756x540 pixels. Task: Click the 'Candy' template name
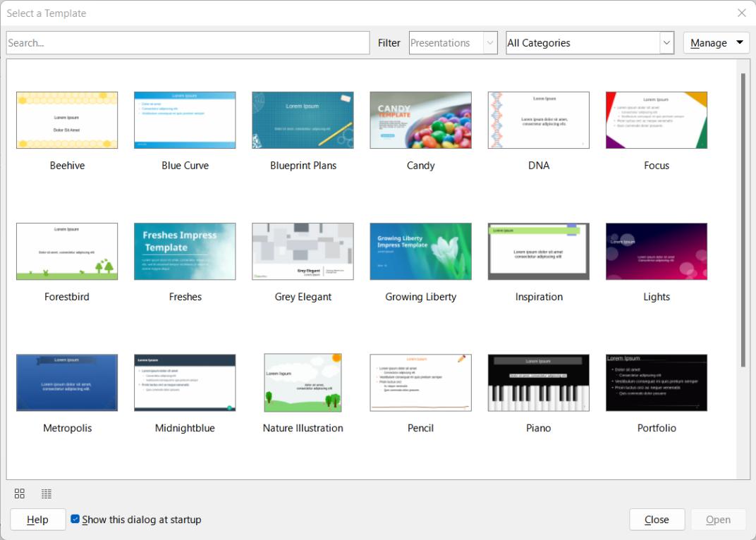(x=421, y=166)
